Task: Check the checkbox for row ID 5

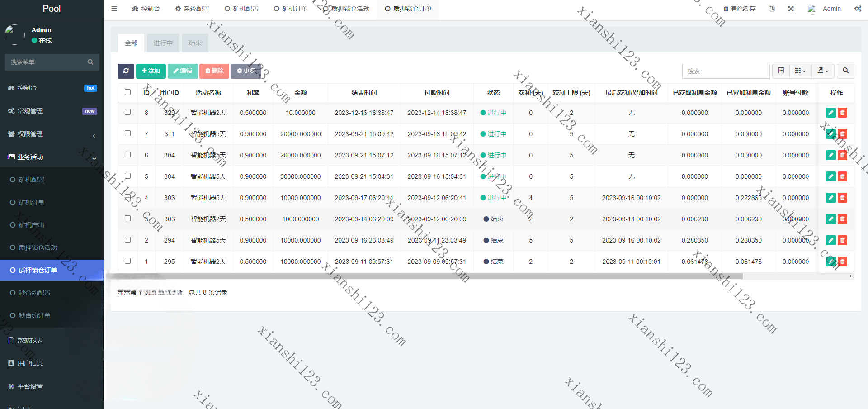Action: [127, 176]
